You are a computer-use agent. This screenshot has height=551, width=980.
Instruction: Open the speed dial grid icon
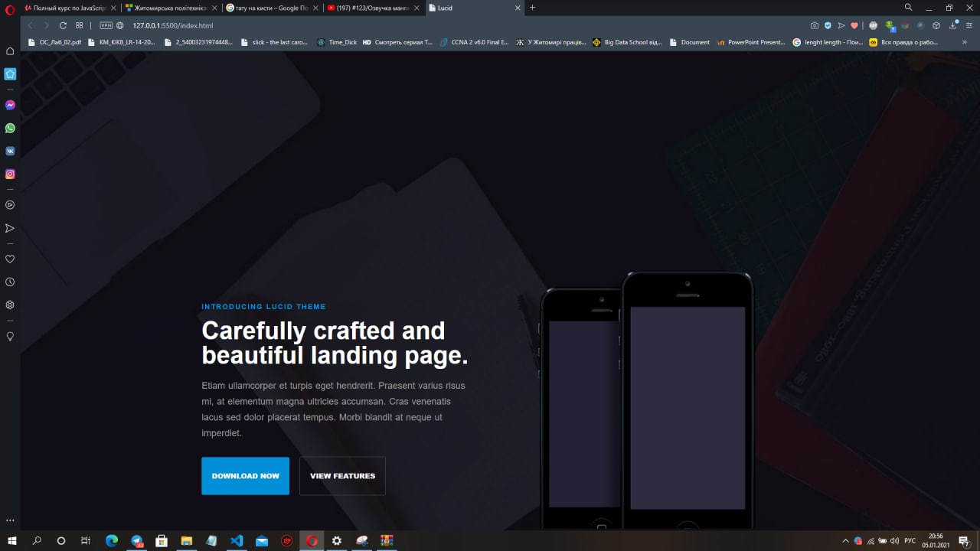[80, 25]
